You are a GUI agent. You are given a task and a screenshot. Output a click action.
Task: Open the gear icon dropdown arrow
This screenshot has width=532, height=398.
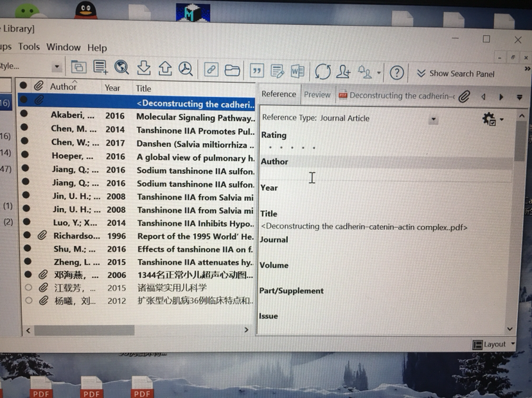pos(501,119)
